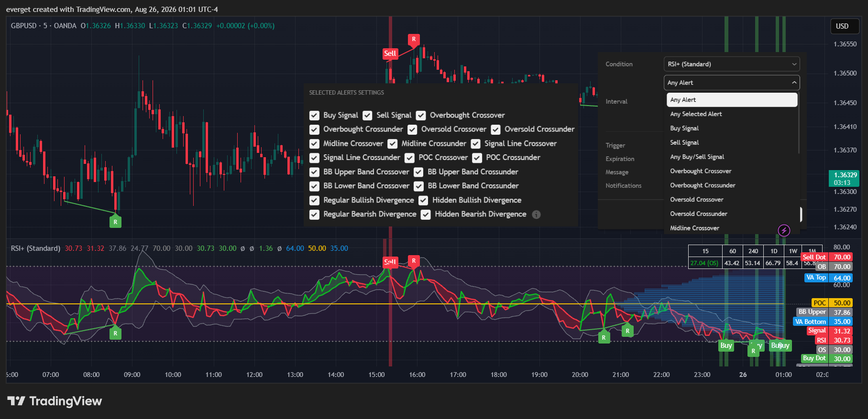The image size is (868, 419).
Task: Select Any Alert option in list
Action: click(x=732, y=100)
